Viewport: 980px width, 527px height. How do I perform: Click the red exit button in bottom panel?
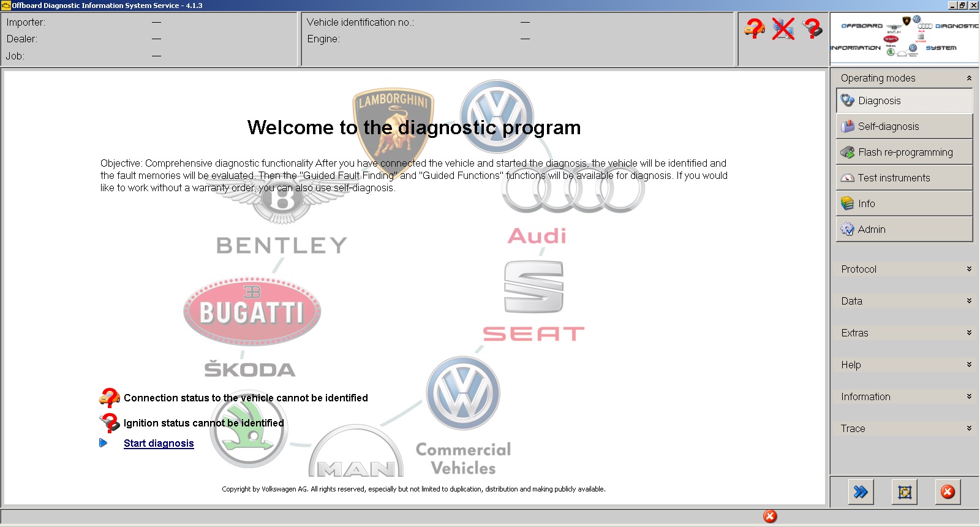(x=948, y=491)
